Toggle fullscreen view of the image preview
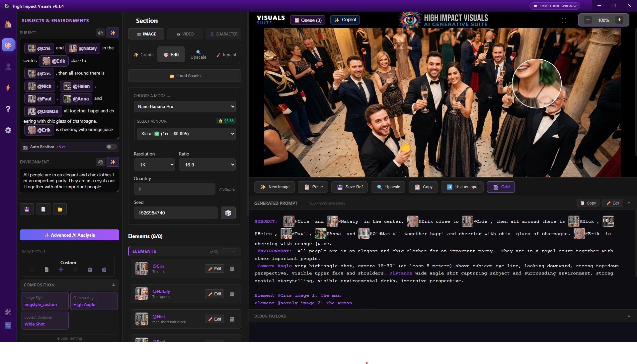Image resolution: width=637 pixels, height=364 pixels. (x=564, y=20)
